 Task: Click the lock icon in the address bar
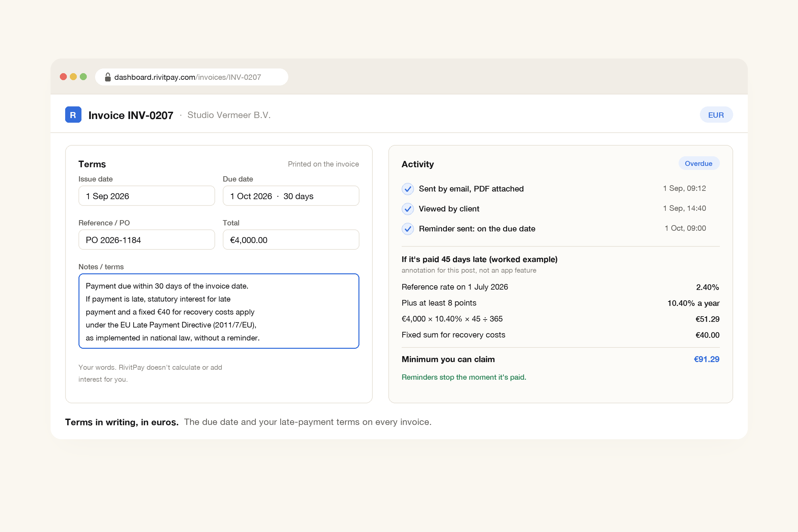(x=107, y=77)
